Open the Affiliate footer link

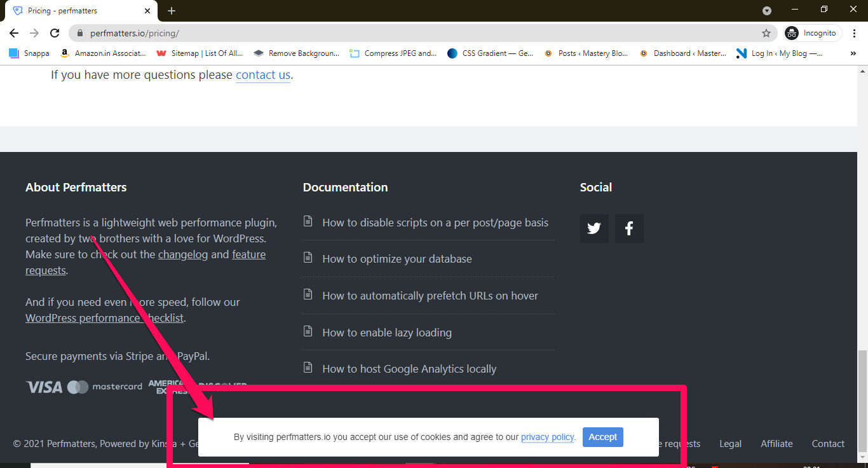776,444
